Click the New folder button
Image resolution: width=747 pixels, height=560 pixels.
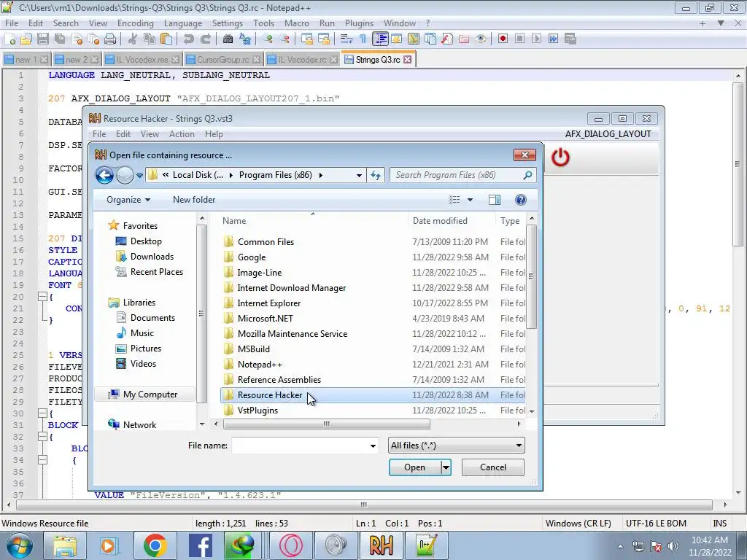[x=194, y=200]
